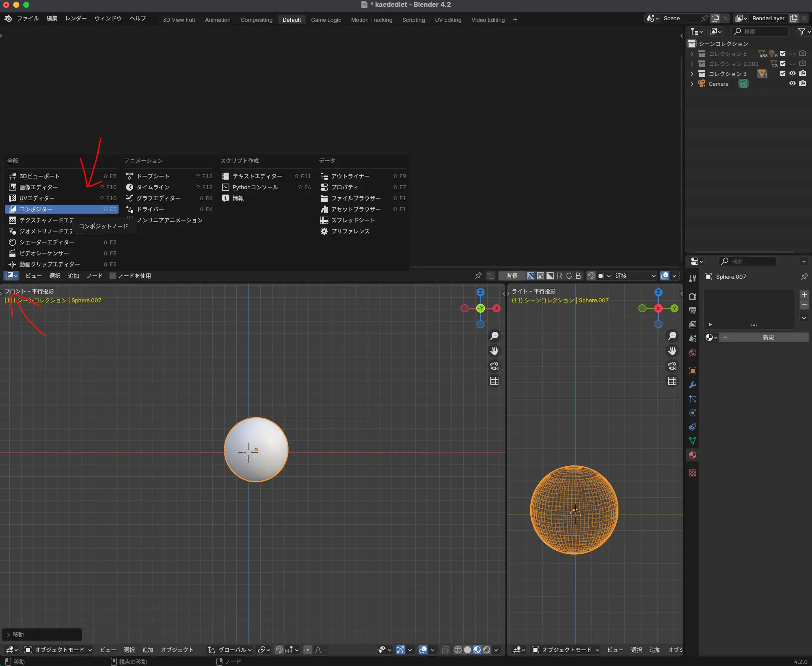Open the Physics properties tab
Viewport: 812px width, 666px height.
tap(693, 413)
